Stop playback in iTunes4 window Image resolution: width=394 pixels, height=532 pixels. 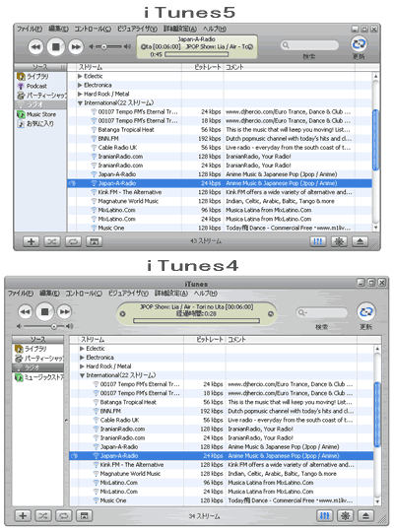(44, 311)
